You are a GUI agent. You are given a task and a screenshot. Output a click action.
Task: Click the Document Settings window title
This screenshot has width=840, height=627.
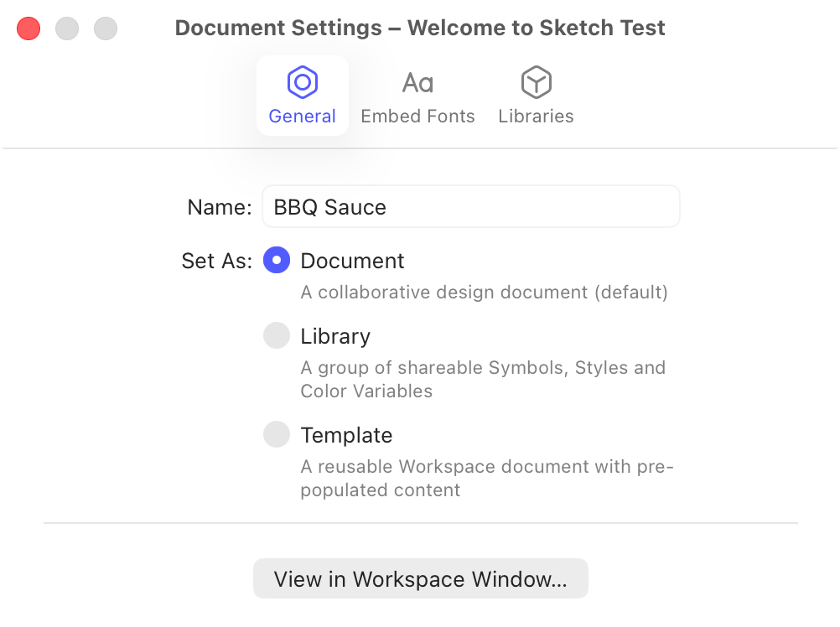[420, 28]
